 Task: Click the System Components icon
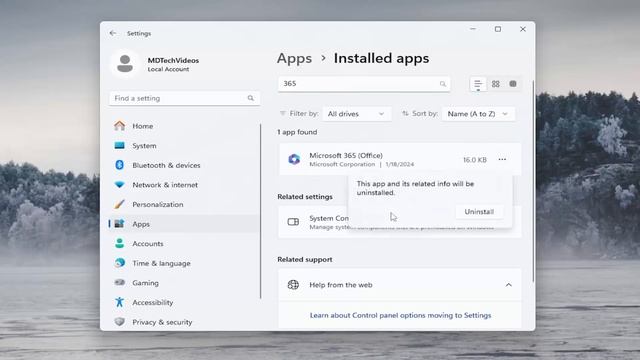coord(293,222)
